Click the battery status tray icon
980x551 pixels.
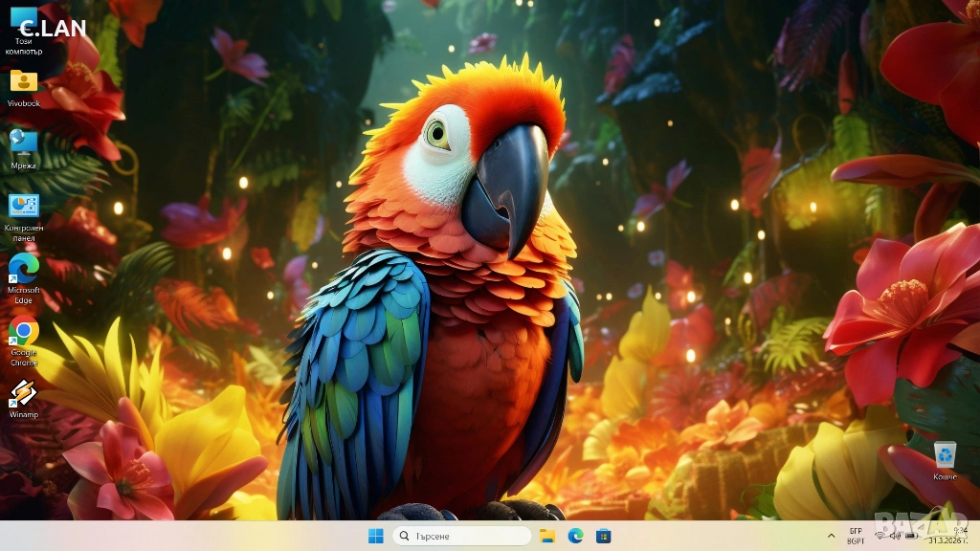[912, 536]
